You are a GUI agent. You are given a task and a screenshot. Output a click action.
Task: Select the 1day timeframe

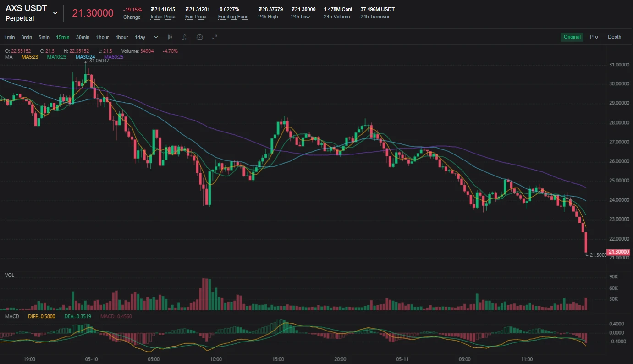point(140,37)
